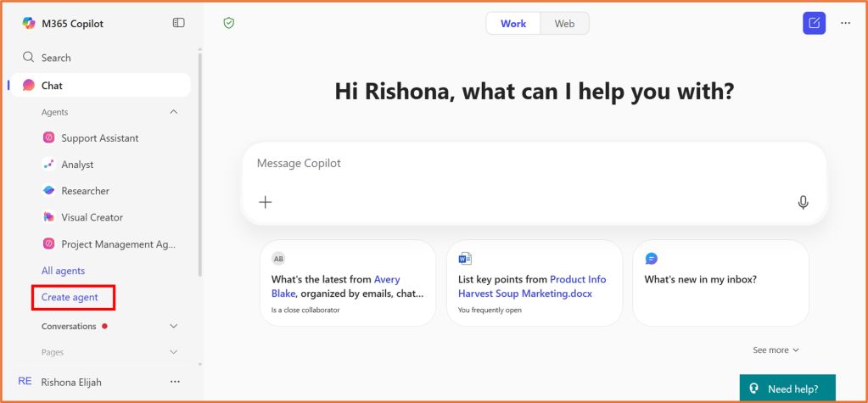Screen dimensions: 868x403
Task: Switch to the Web tab
Action: (564, 24)
